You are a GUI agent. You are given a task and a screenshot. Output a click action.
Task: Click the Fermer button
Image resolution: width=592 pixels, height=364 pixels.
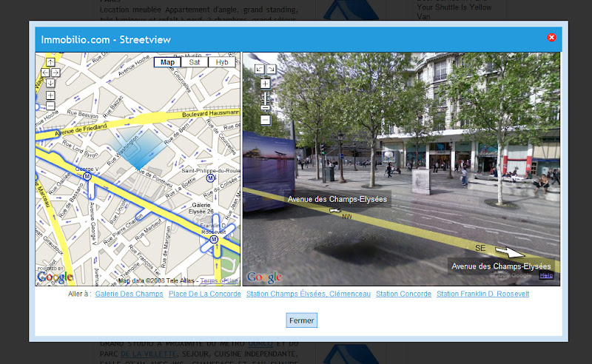point(301,320)
